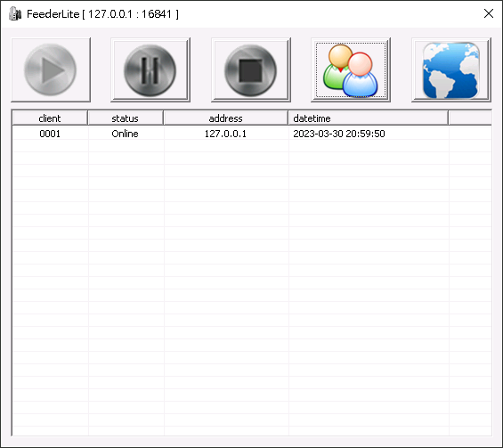Open the users/clients icon button
Image resolution: width=503 pixels, height=448 pixels.
(x=351, y=69)
